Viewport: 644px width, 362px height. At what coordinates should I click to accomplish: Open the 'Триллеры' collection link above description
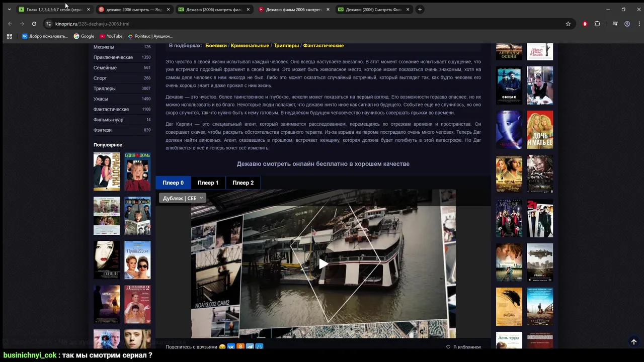click(286, 46)
